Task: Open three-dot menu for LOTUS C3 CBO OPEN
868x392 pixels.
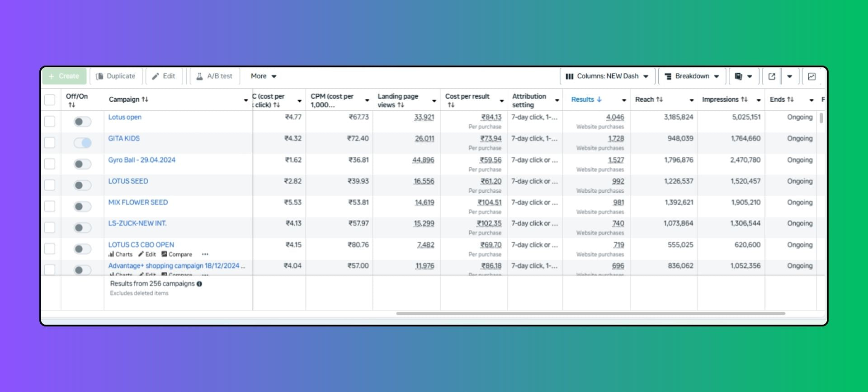Action: click(205, 255)
